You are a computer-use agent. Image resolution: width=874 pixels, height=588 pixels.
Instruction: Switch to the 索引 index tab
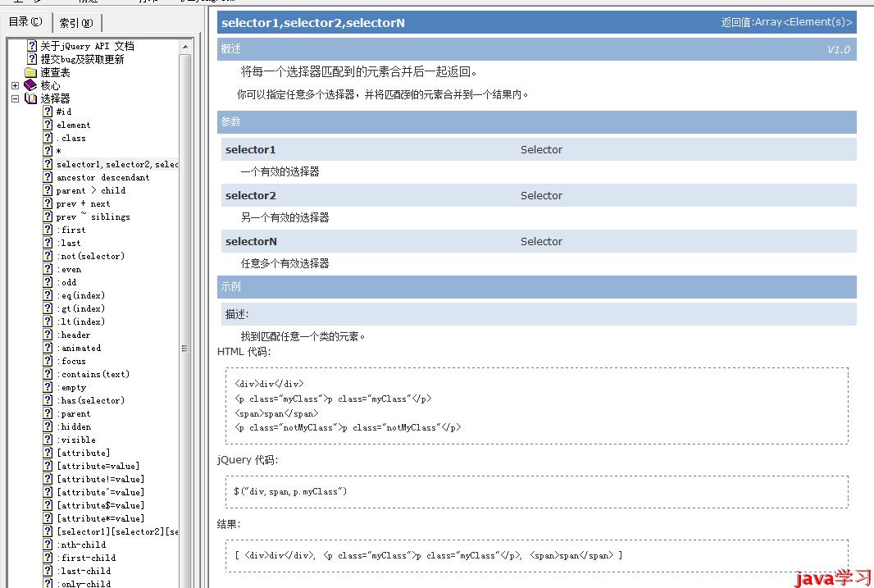(76, 23)
